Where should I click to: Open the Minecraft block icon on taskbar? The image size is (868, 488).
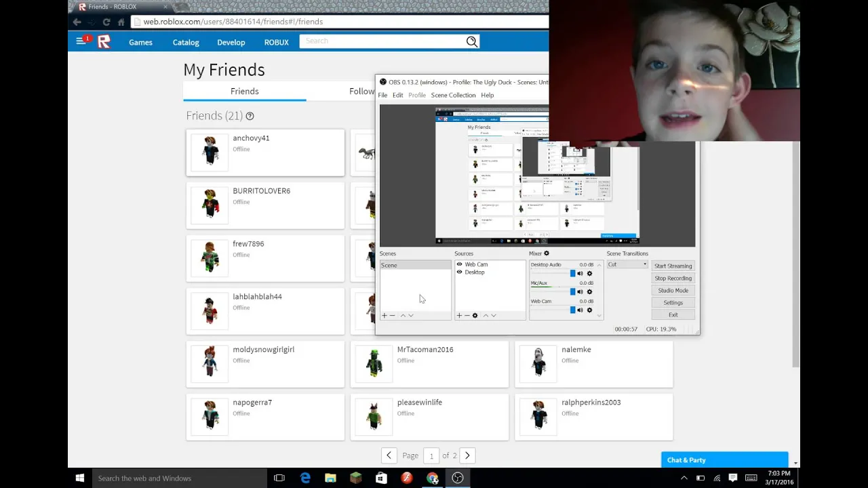356,478
